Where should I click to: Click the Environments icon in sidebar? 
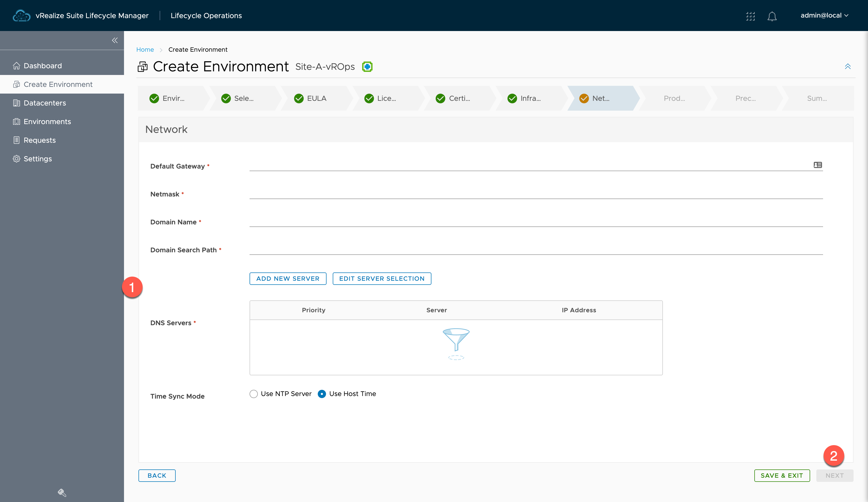(x=16, y=121)
